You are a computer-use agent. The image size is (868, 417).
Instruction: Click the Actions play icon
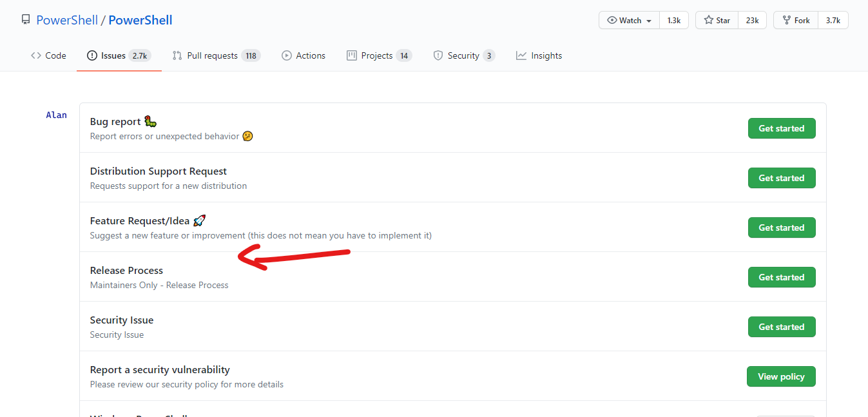tap(287, 55)
